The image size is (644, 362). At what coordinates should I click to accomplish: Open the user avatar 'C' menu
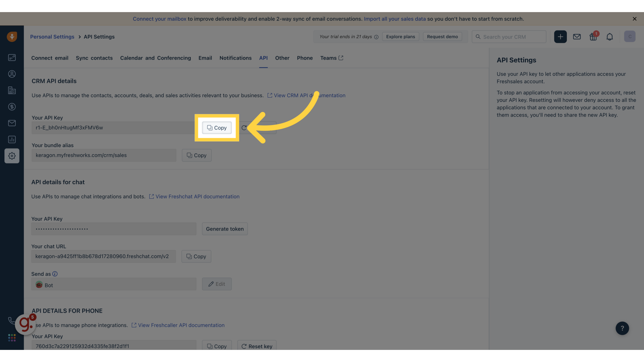coord(630,37)
